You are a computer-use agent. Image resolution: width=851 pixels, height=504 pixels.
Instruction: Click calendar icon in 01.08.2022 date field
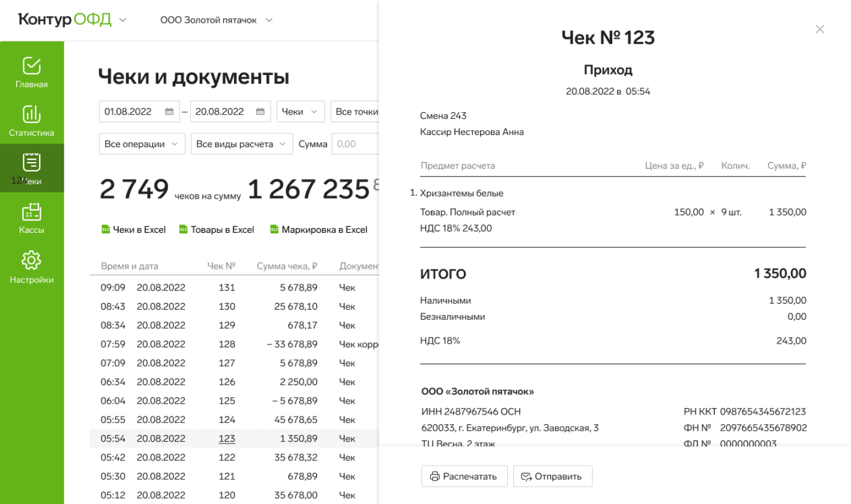point(169,112)
